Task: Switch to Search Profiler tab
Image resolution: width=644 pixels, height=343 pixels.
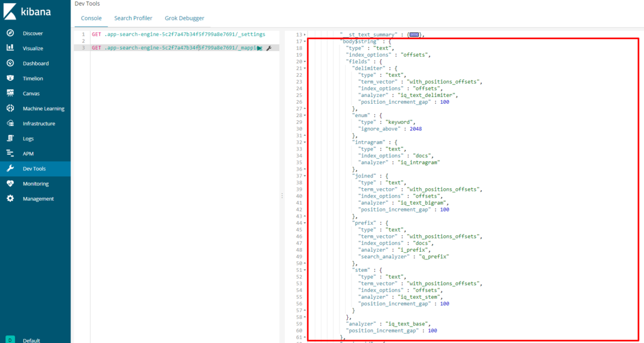Action: coord(133,18)
